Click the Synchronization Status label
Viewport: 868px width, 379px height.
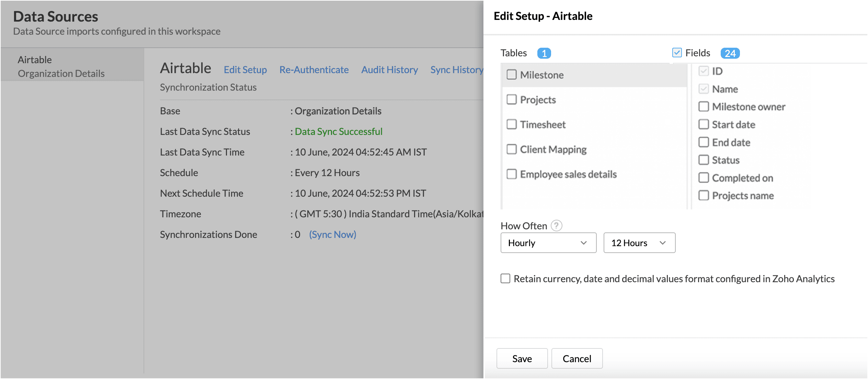pos(208,87)
